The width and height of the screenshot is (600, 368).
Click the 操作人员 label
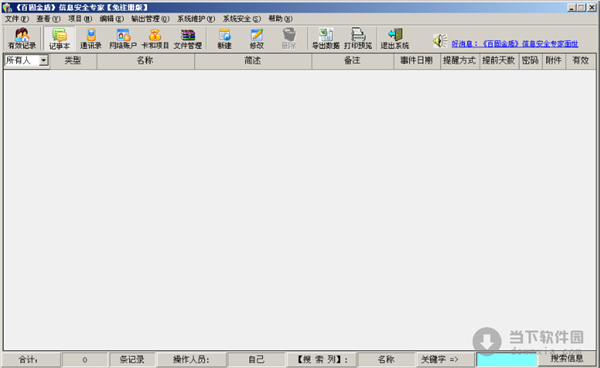tap(191, 360)
